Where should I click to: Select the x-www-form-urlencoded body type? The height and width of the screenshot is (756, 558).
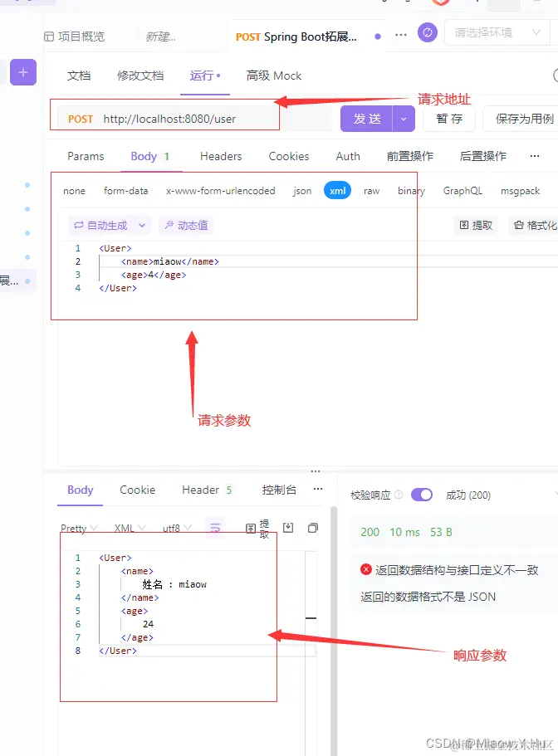point(220,191)
